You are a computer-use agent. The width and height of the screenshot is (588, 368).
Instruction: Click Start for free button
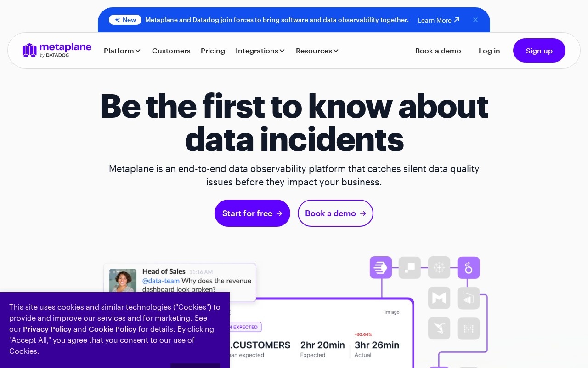pyautogui.click(x=252, y=213)
